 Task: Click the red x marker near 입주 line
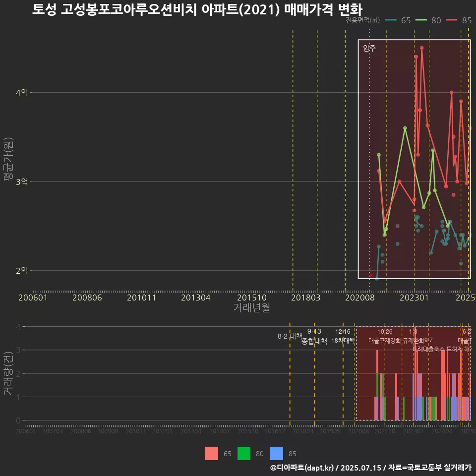[371, 275]
